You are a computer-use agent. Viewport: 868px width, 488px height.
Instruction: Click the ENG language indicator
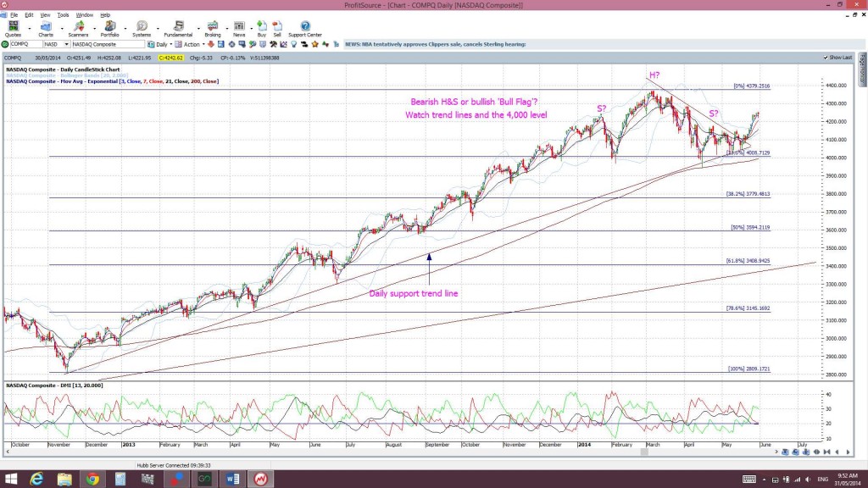coord(822,480)
